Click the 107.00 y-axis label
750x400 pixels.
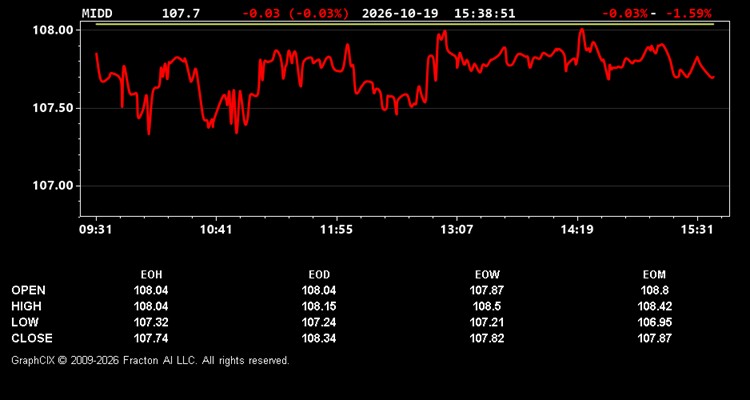coord(54,186)
